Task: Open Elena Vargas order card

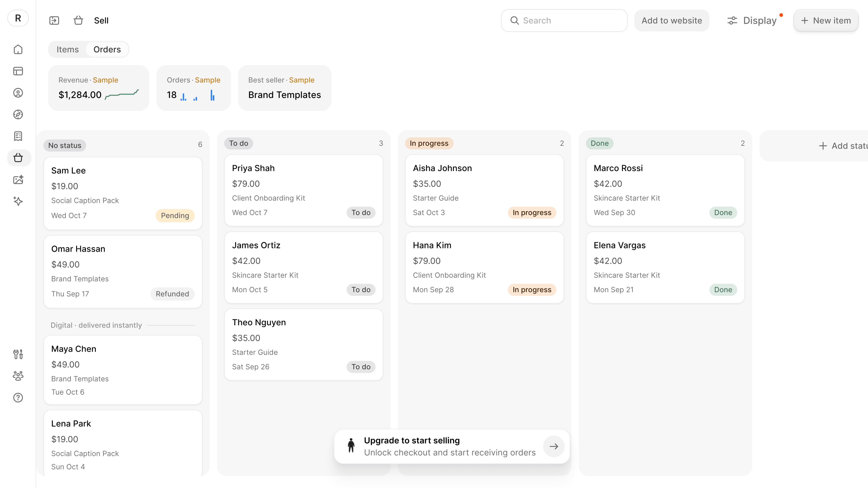Action: pos(665,267)
